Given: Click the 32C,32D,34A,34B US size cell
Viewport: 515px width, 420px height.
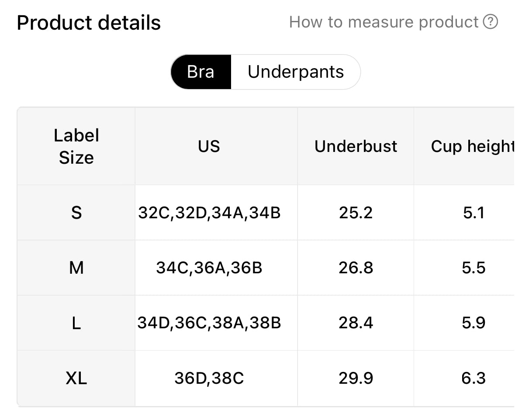Looking at the screenshot, I should click(x=209, y=213).
